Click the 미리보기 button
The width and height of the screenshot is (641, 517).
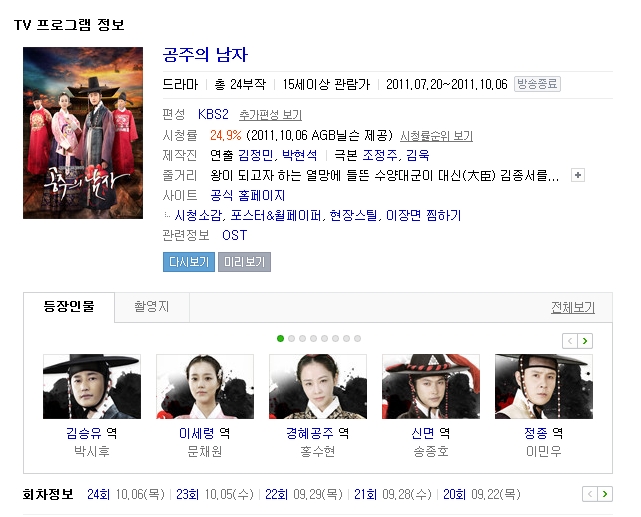click(x=244, y=262)
